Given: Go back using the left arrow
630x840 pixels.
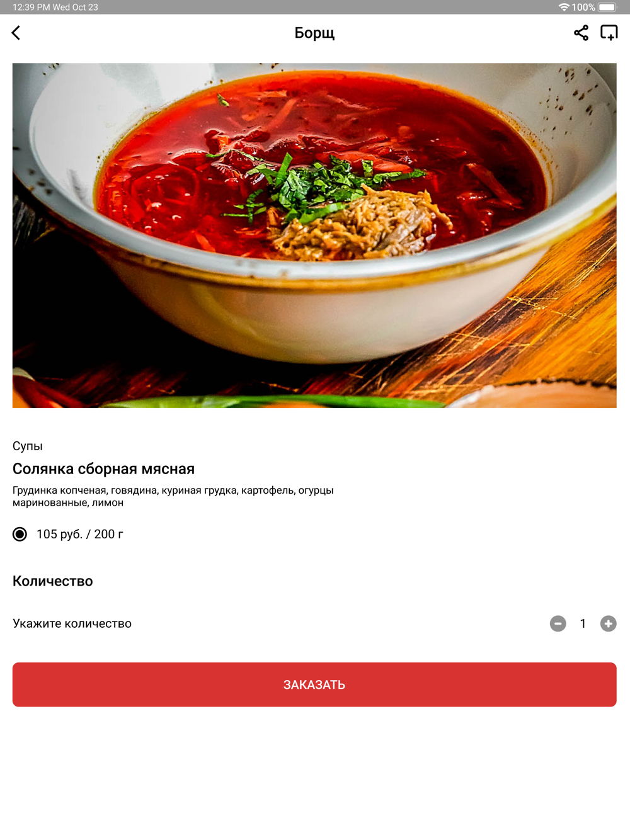Looking at the screenshot, I should pyautogui.click(x=16, y=33).
